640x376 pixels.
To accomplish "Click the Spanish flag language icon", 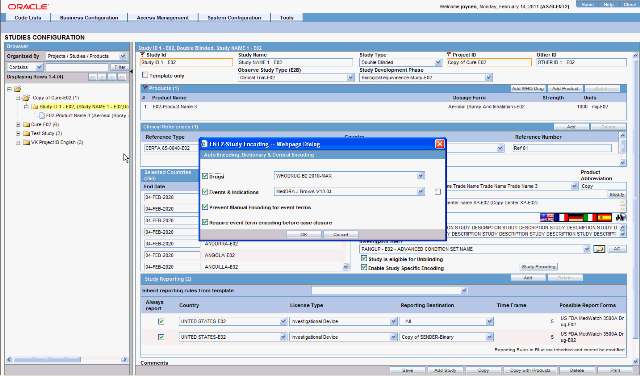I will (604, 218).
